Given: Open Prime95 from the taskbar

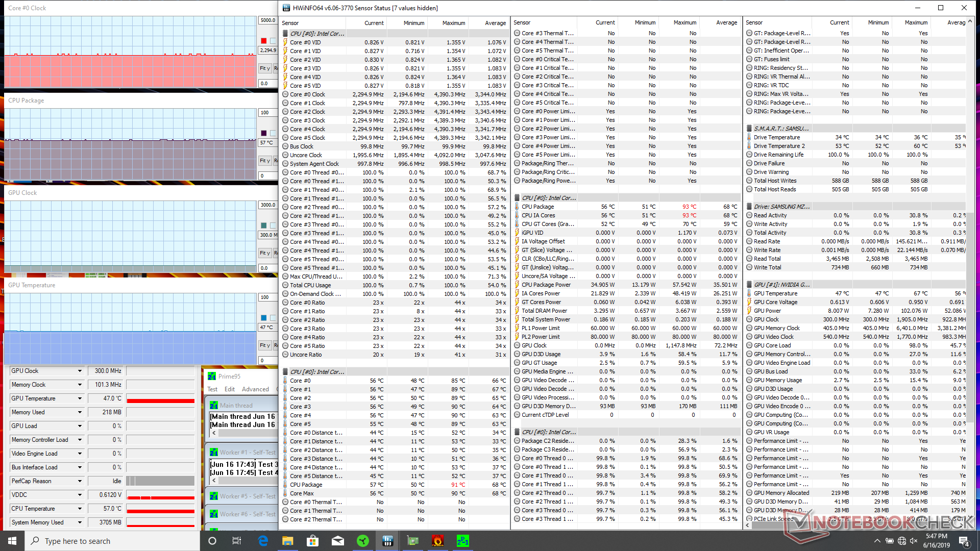Looking at the screenshot, I should (x=462, y=541).
